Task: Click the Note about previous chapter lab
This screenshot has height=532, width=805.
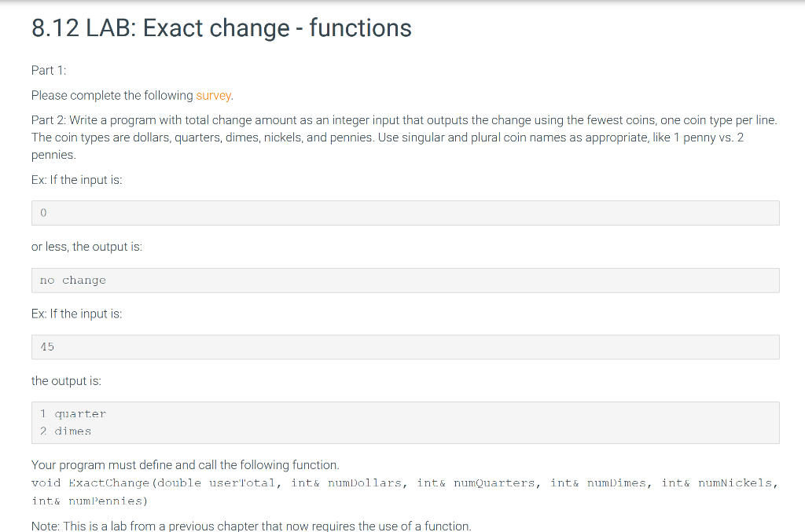Action: click(251, 526)
